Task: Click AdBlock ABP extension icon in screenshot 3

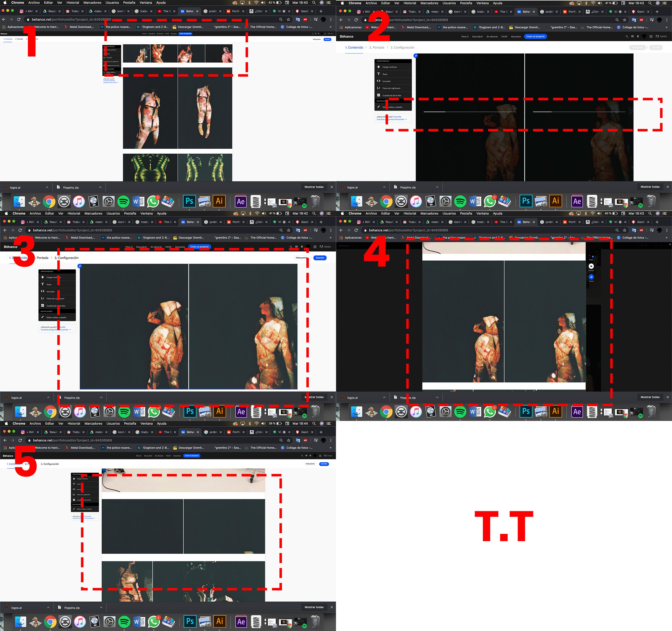Action: coord(306,230)
